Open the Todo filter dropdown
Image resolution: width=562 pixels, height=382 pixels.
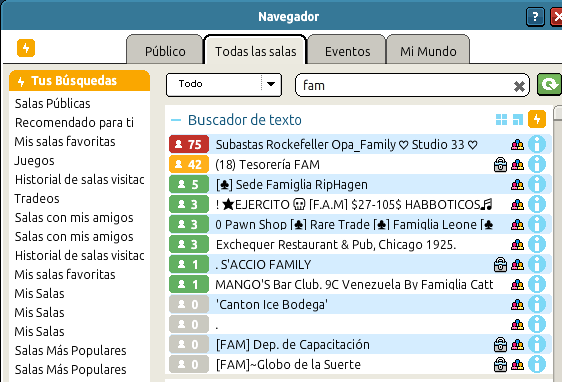(x=224, y=85)
